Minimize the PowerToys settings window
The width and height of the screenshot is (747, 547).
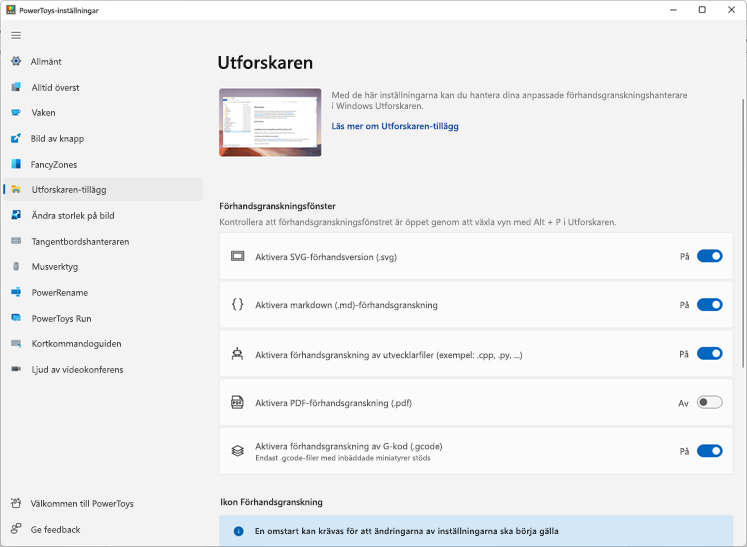(x=674, y=10)
